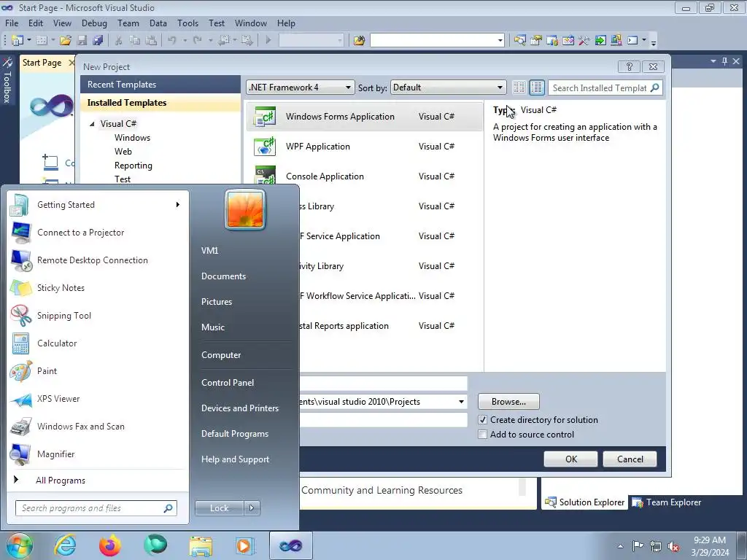Viewport: 747px width, 560px height.
Task: Click Cancel in New Project dialog
Action: click(630, 459)
